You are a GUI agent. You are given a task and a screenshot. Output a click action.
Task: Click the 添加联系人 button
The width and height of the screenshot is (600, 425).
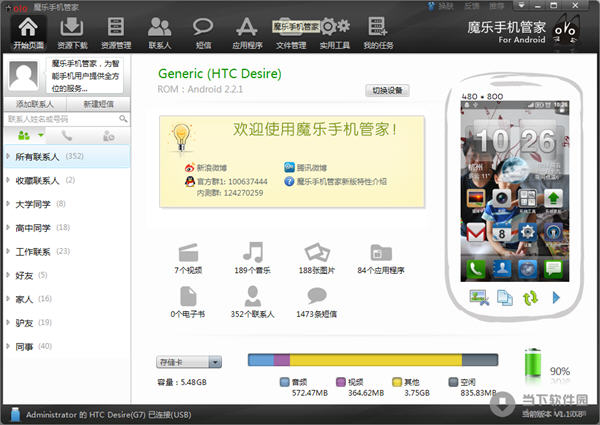click(35, 104)
